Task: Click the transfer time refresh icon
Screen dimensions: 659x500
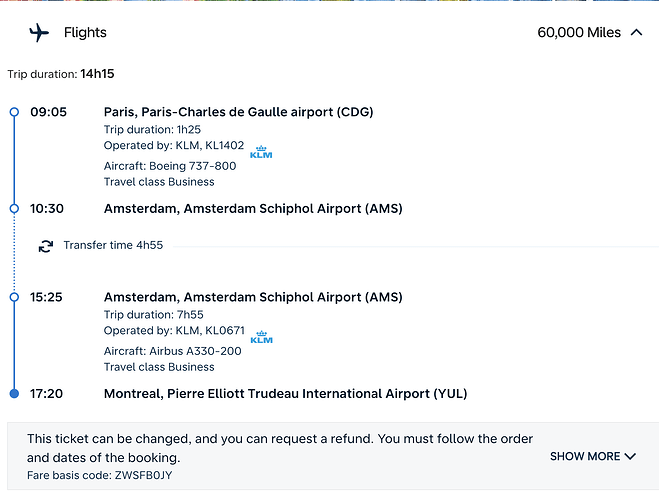Action: 46,246
